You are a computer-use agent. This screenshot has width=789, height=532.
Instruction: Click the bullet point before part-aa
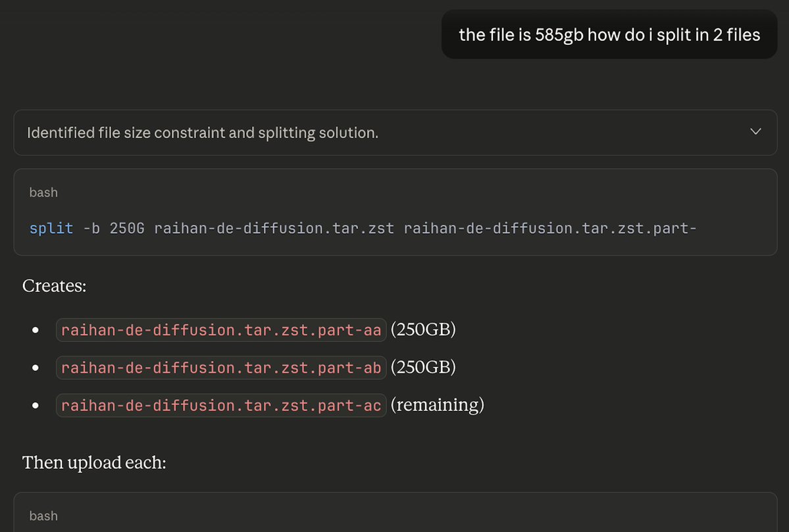36,330
